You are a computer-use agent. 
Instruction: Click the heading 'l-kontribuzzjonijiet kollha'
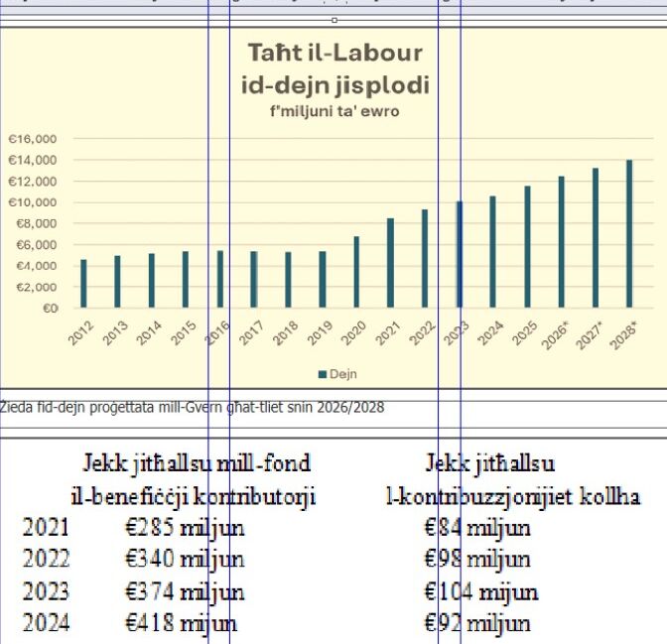click(x=512, y=496)
